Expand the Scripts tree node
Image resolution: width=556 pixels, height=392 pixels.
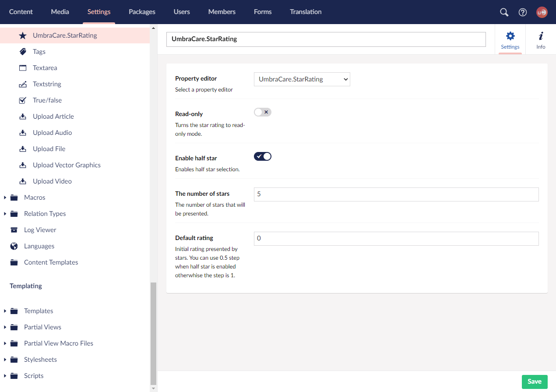point(5,376)
